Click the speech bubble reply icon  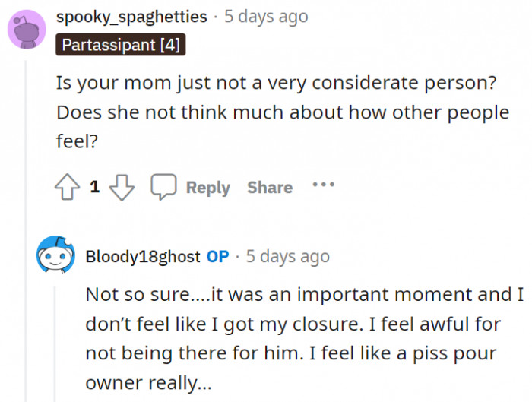163,187
